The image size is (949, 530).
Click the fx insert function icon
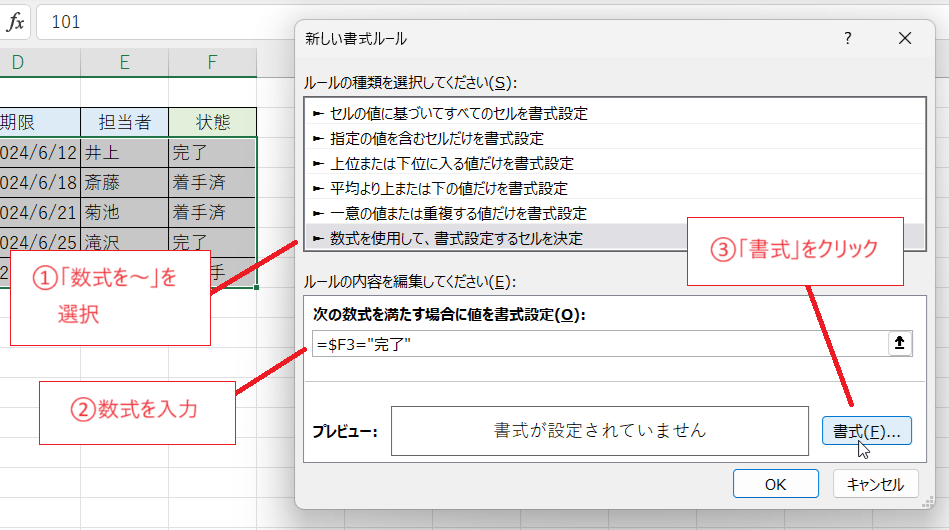[16, 22]
